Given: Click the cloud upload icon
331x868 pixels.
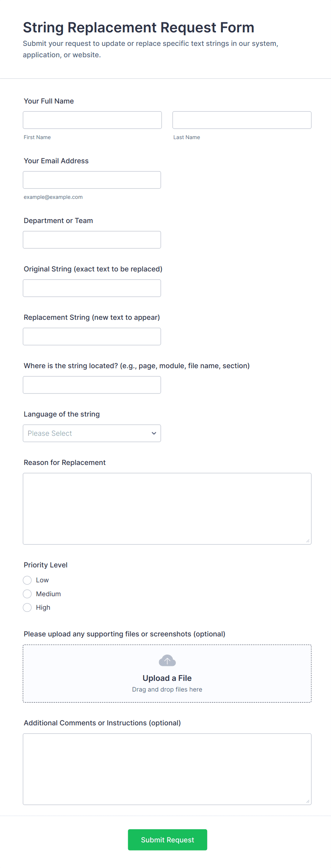Looking at the screenshot, I should point(167,661).
